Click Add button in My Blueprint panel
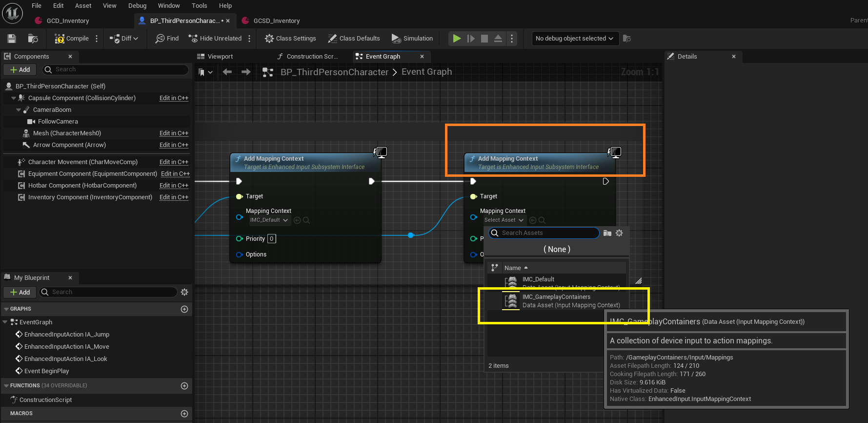868x423 pixels. tap(20, 292)
